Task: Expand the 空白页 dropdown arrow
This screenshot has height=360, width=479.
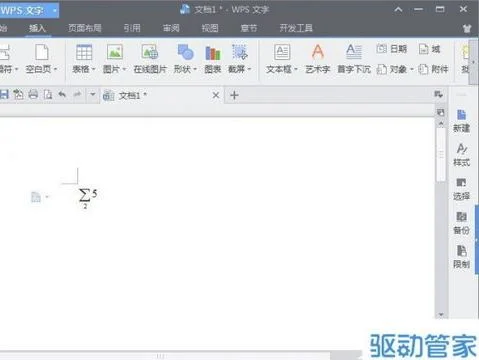Action: pyautogui.click(x=55, y=69)
